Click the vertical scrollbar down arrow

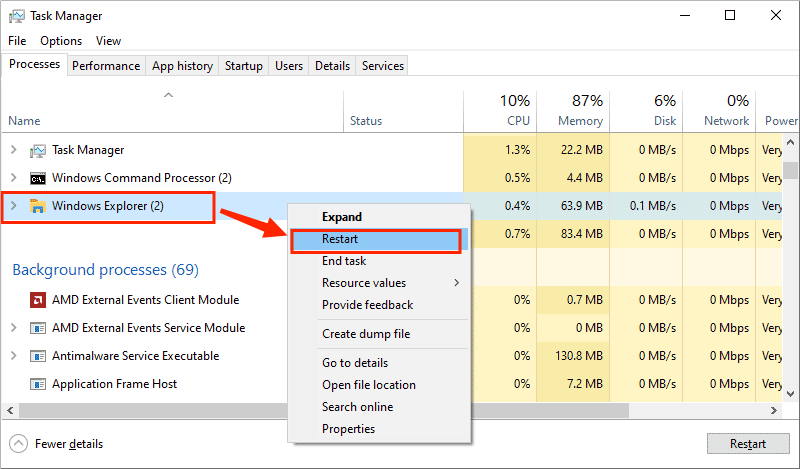(x=790, y=394)
